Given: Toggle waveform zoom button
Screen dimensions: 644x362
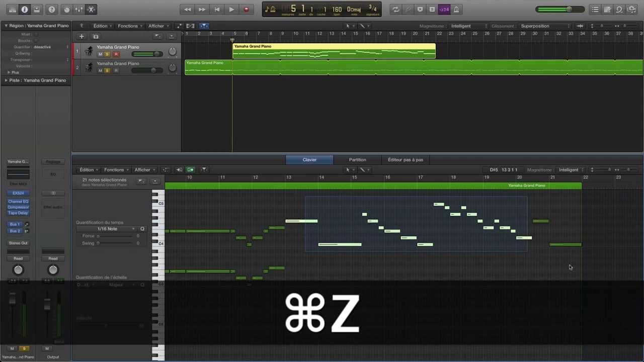Looking at the screenshot, I should click(x=580, y=26).
